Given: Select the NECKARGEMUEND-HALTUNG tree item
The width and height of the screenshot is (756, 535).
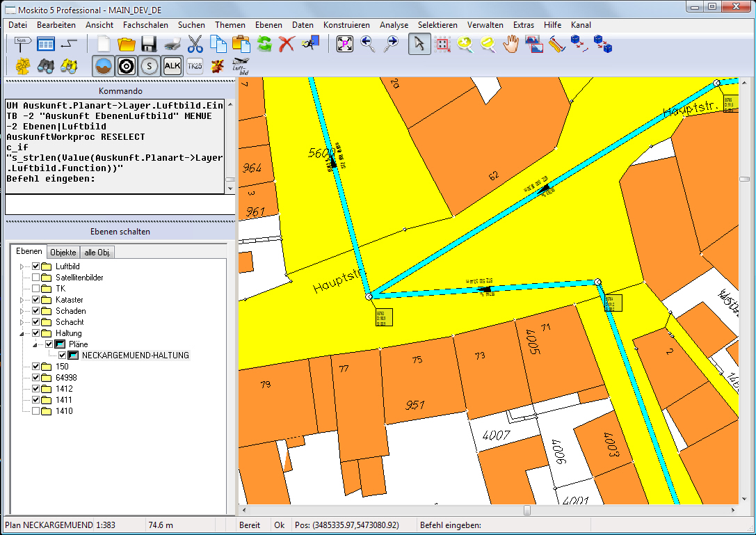Looking at the screenshot, I should click(135, 355).
